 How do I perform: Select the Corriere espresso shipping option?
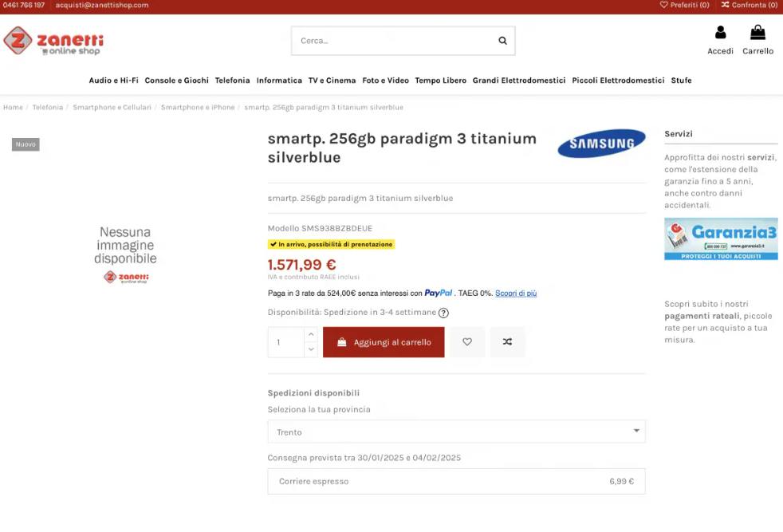click(456, 481)
